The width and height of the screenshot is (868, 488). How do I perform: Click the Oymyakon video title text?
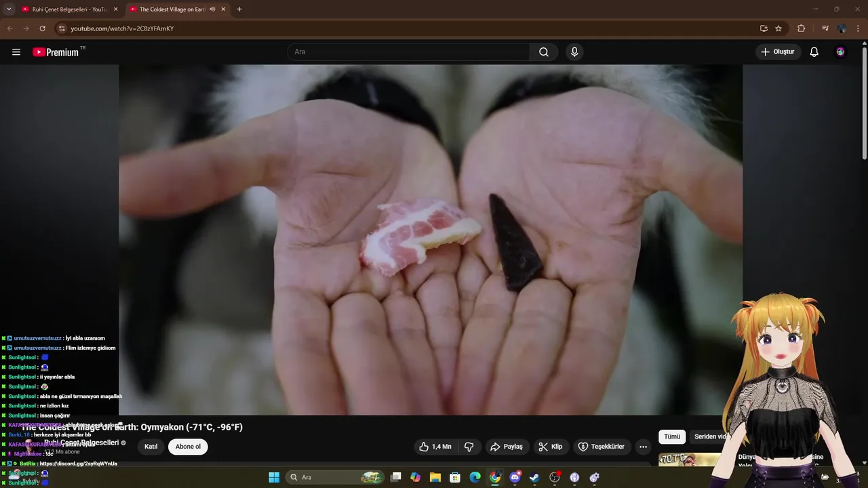pyautogui.click(x=132, y=427)
